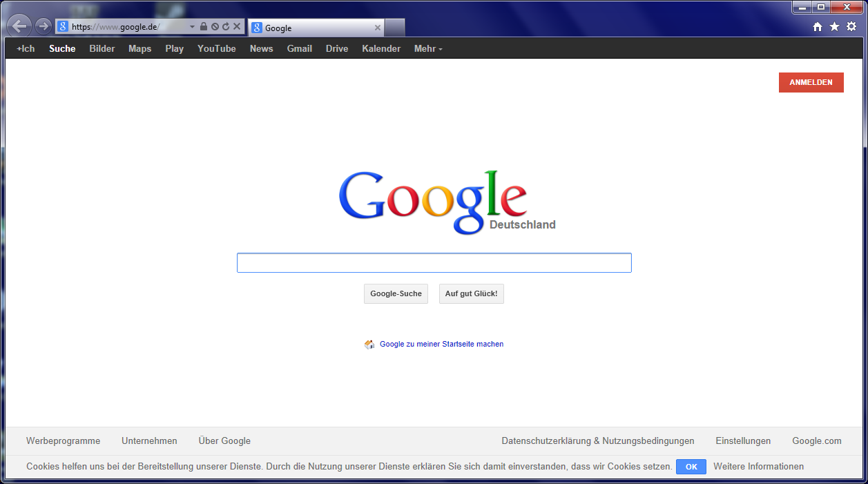Image resolution: width=868 pixels, height=484 pixels.
Task: Open the Google.com footer link
Action: pyautogui.click(x=817, y=441)
